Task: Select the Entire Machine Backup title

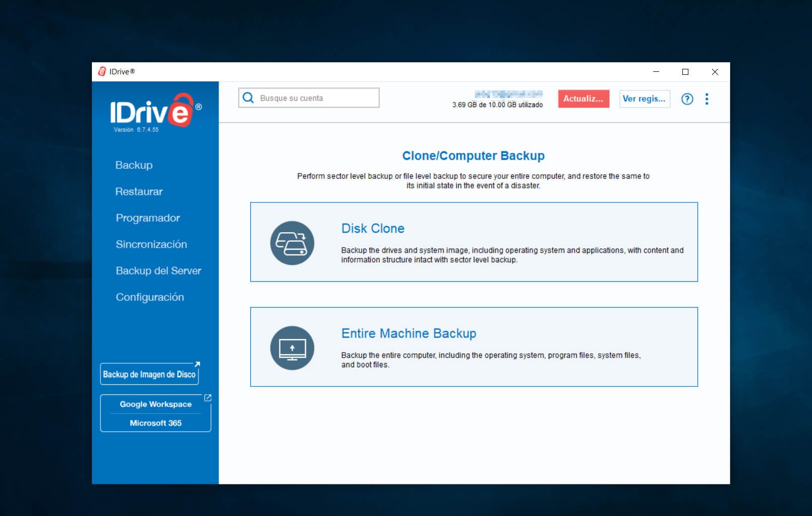Action: click(x=409, y=334)
